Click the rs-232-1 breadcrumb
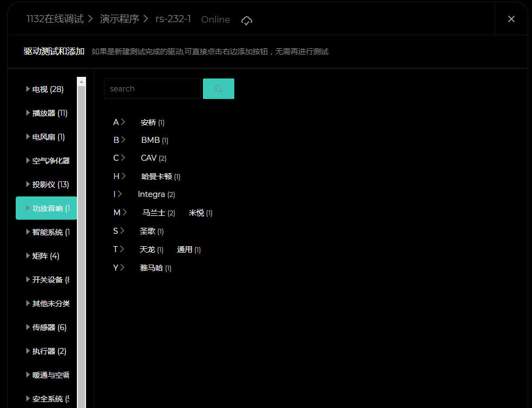 [173, 19]
